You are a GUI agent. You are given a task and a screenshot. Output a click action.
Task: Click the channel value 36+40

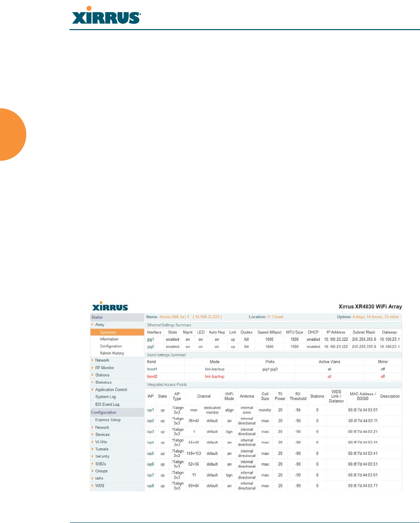coord(193,421)
